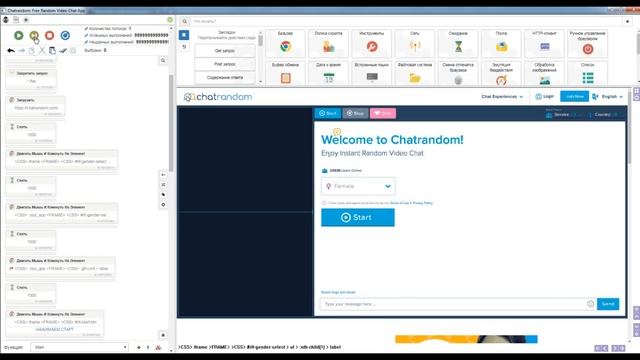Image resolution: width=640 pixels, height=360 pixels.
Task: Open the Mail action category
Action: 501,43
